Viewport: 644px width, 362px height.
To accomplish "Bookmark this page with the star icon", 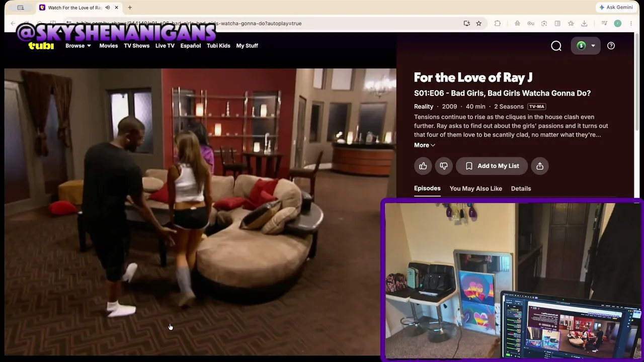I will coord(479,23).
